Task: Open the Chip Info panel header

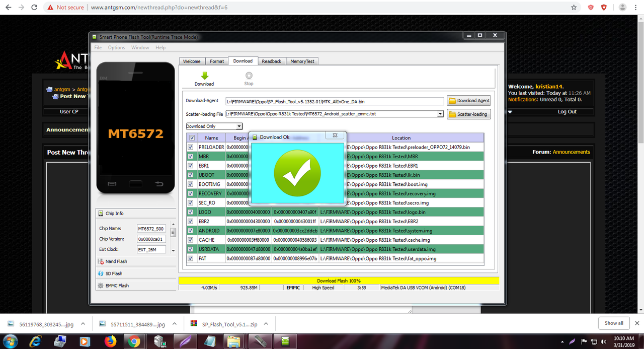Action: click(135, 214)
